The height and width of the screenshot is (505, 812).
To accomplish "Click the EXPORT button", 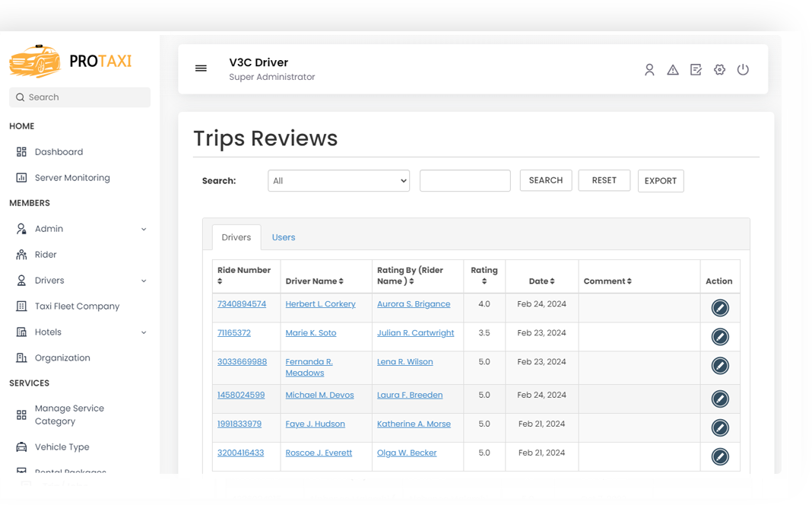I will coord(660,180).
